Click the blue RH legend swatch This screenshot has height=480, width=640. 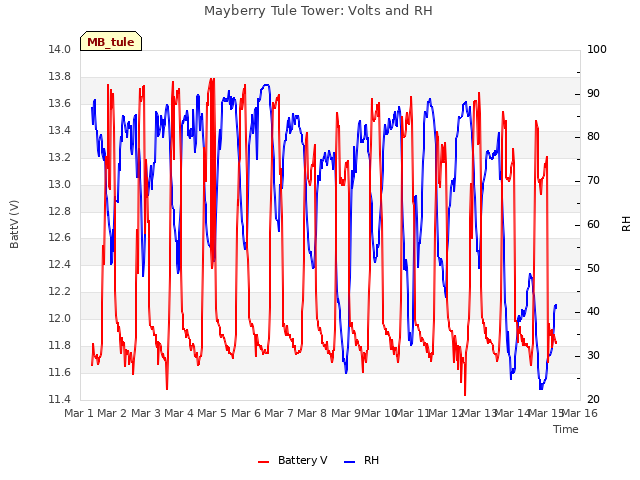tap(350, 462)
